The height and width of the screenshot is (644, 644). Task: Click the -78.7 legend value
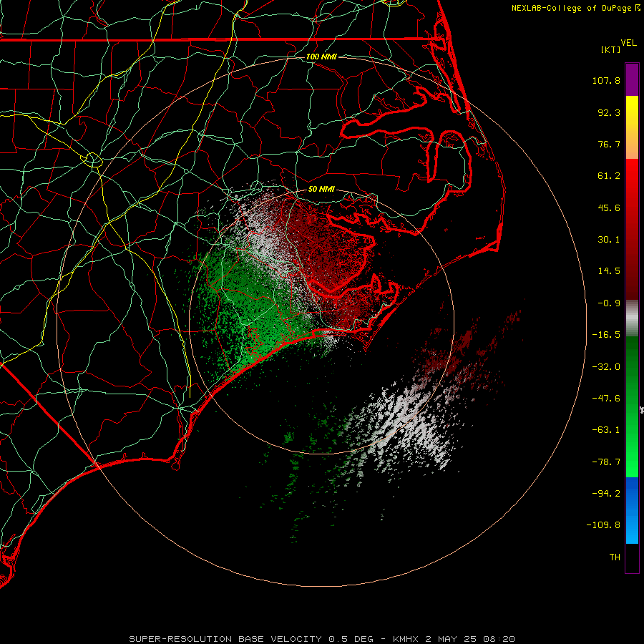pos(606,462)
